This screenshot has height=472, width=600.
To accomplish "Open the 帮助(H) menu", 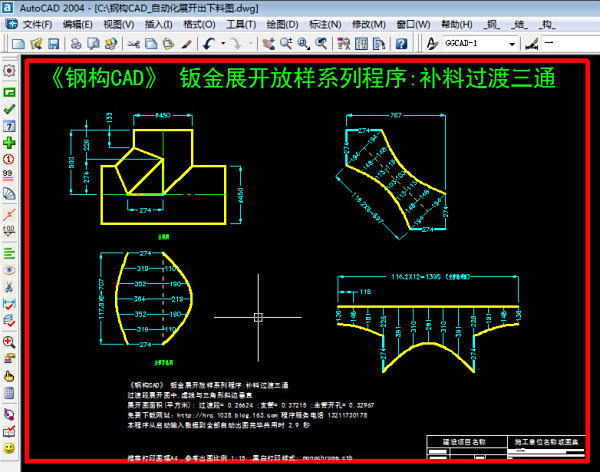I will [x=457, y=24].
